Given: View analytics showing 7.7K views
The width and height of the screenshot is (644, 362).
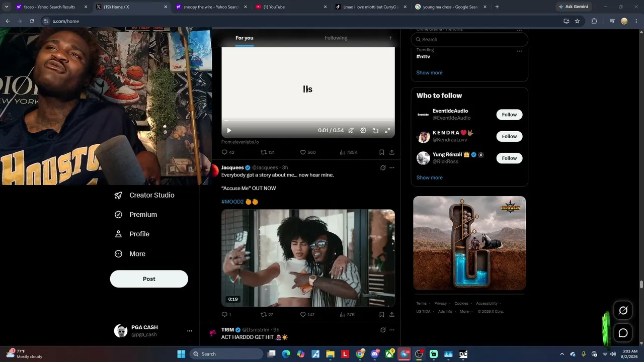Looking at the screenshot, I should coord(348,315).
